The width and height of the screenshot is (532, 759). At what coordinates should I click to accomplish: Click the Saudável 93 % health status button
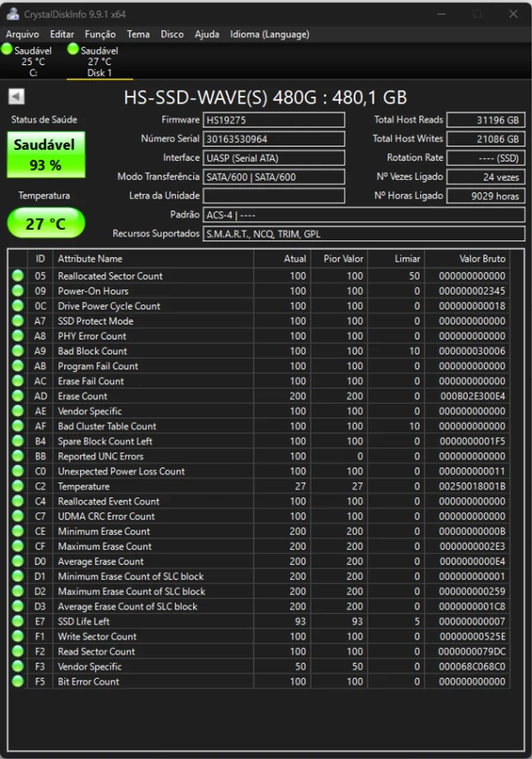click(46, 155)
